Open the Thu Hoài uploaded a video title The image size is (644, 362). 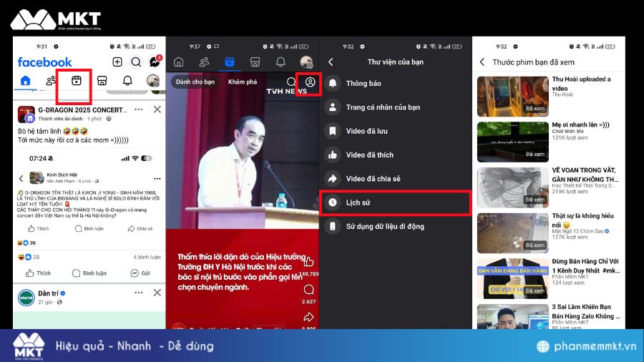coord(581,84)
